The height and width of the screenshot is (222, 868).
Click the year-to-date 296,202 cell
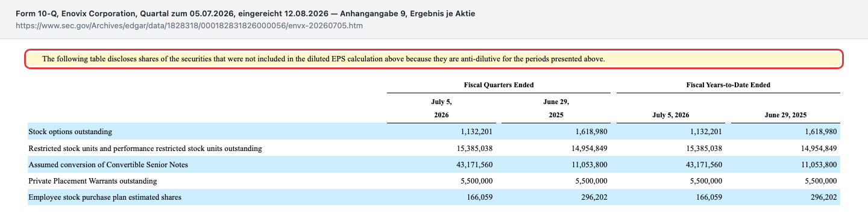click(x=823, y=197)
